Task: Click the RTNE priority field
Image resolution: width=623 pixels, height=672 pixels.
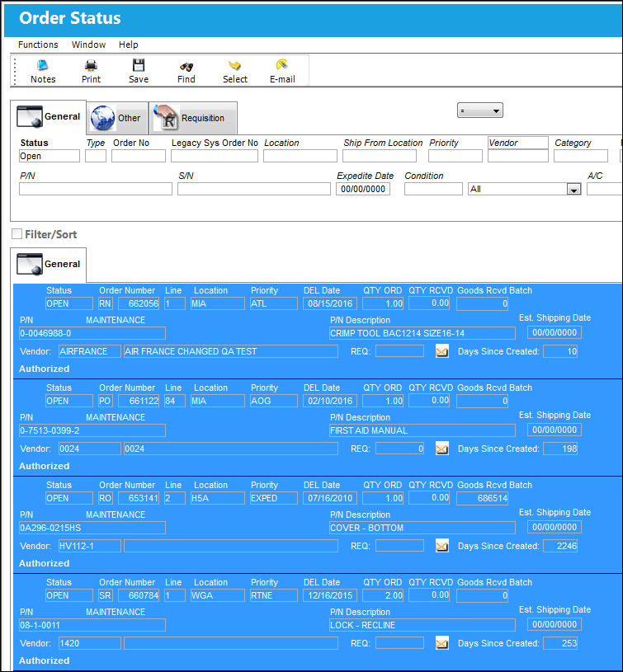Action: 274,595
